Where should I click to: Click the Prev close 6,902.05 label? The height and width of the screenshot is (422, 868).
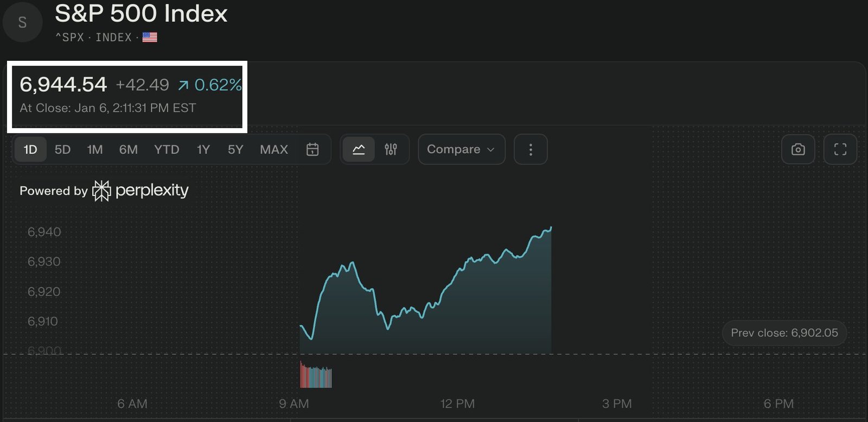point(784,333)
